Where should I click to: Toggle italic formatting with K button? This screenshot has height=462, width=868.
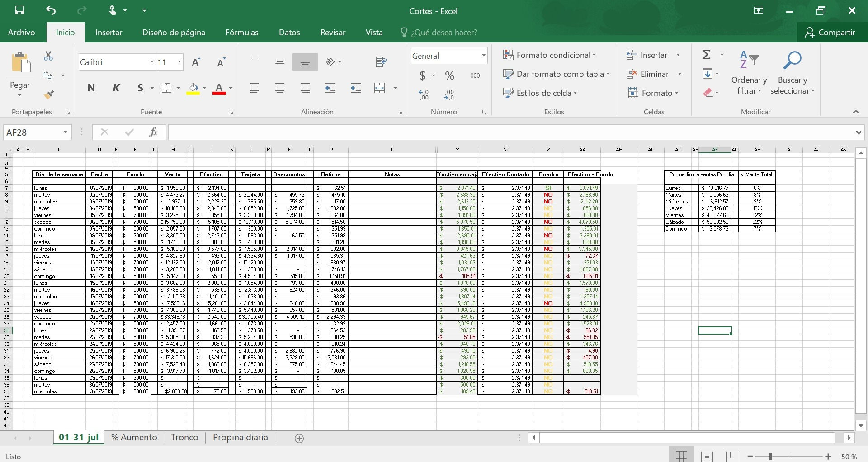[x=116, y=88]
